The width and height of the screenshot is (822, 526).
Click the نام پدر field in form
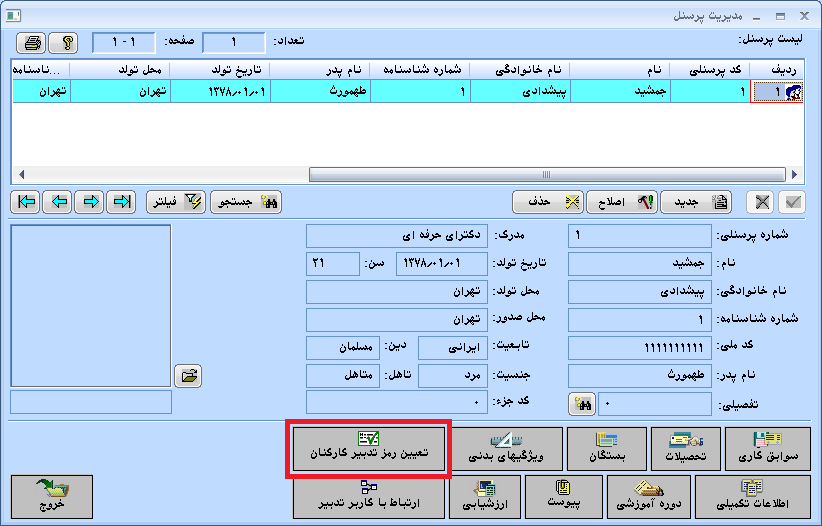click(x=640, y=375)
